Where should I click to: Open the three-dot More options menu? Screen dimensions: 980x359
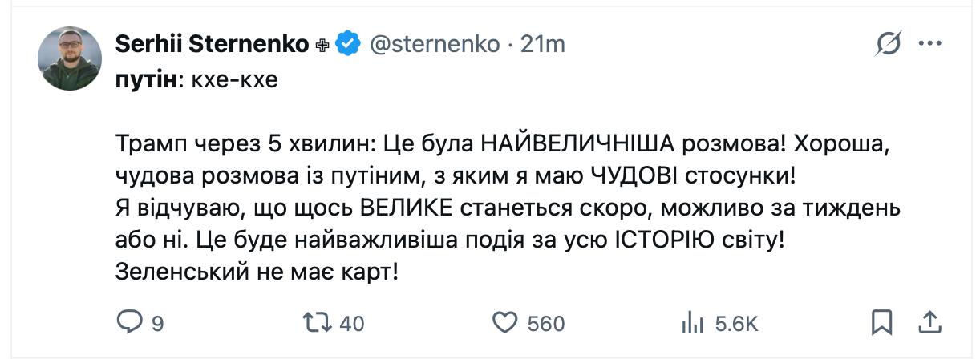click(x=929, y=44)
